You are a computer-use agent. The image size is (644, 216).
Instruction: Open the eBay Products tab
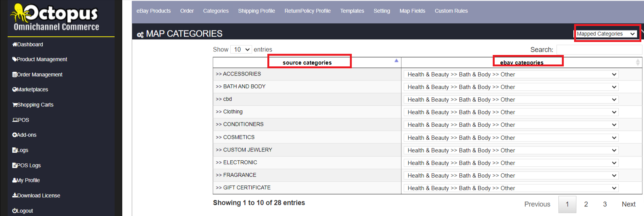click(x=154, y=11)
